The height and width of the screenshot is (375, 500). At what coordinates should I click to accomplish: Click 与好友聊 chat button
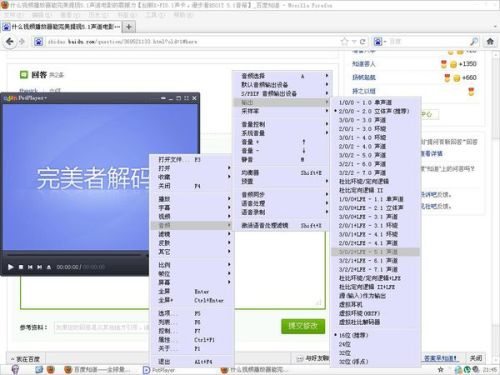coord(313,358)
